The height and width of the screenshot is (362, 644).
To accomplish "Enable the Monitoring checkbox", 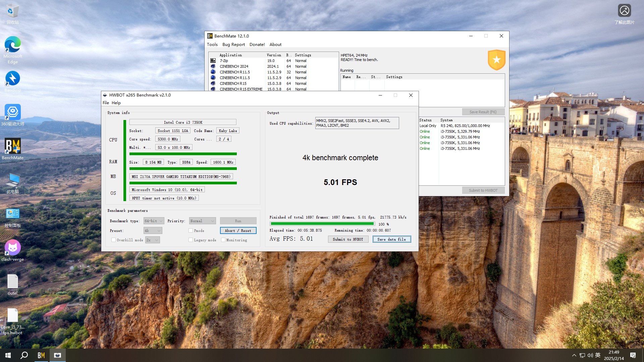I will tap(223, 240).
